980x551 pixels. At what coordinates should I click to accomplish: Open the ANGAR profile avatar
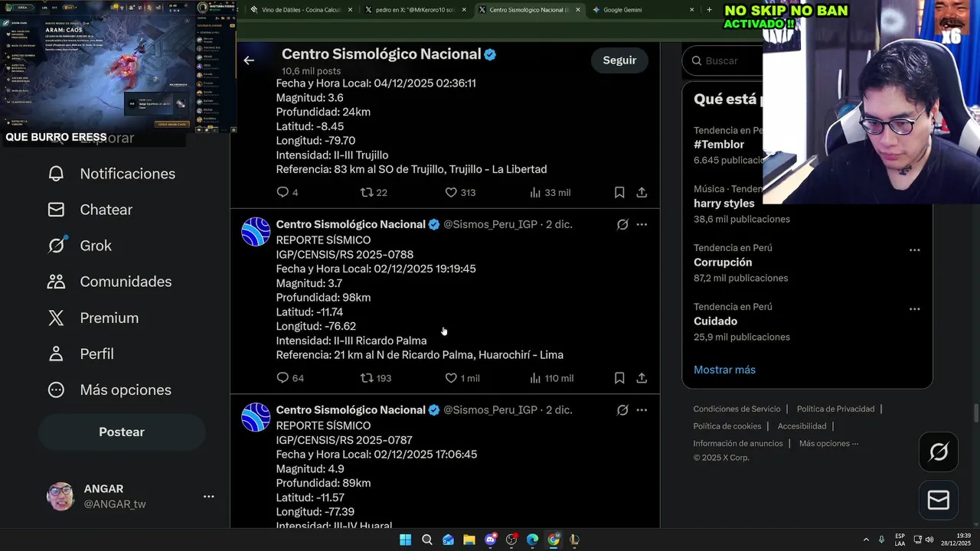pyautogui.click(x=60, y=496)
